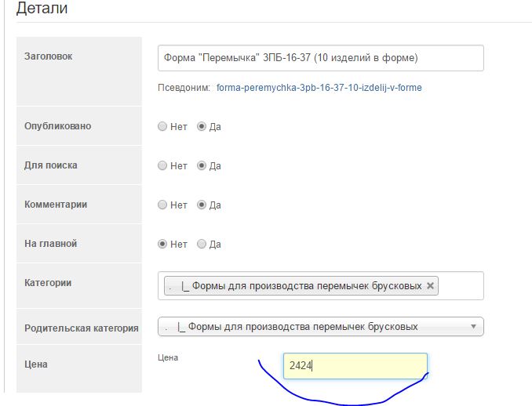The width and height of the screenshot is (532, 406).
Task: Select Да for Для поиска
Action: click(x=202, y=165)
